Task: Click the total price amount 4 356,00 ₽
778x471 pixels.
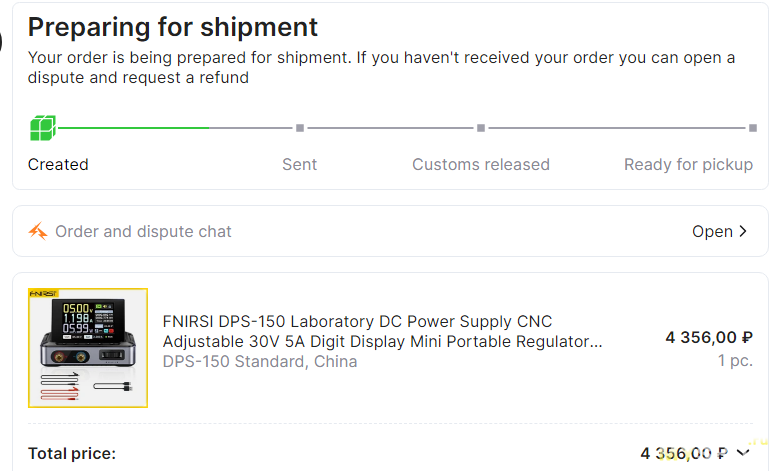Action: (684, 453)
